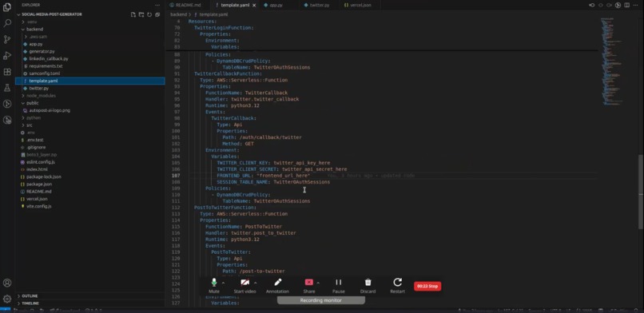This screenshot has width=644, height=313.
Task: Discard the recording with the trash icon
Action: point(368,286)
